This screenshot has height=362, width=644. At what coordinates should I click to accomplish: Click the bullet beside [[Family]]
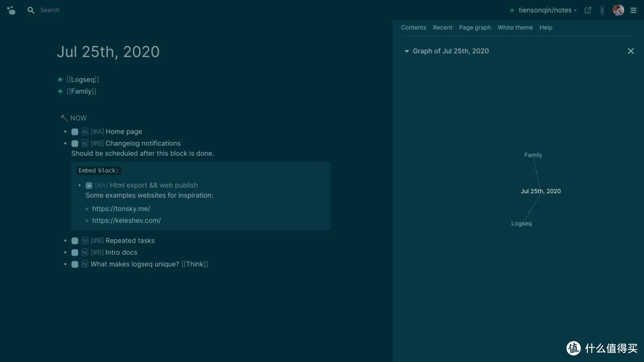pyautogui.click(x=60, y=91)
